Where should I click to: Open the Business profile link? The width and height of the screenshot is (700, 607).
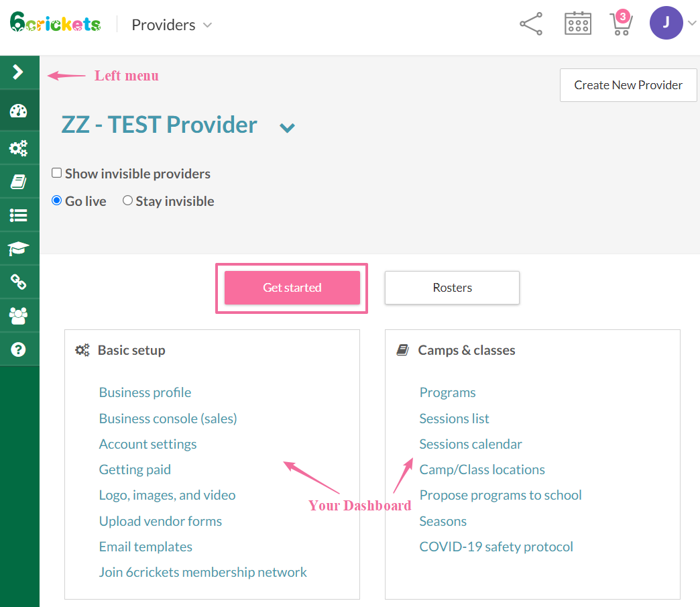tap(145, 392)
